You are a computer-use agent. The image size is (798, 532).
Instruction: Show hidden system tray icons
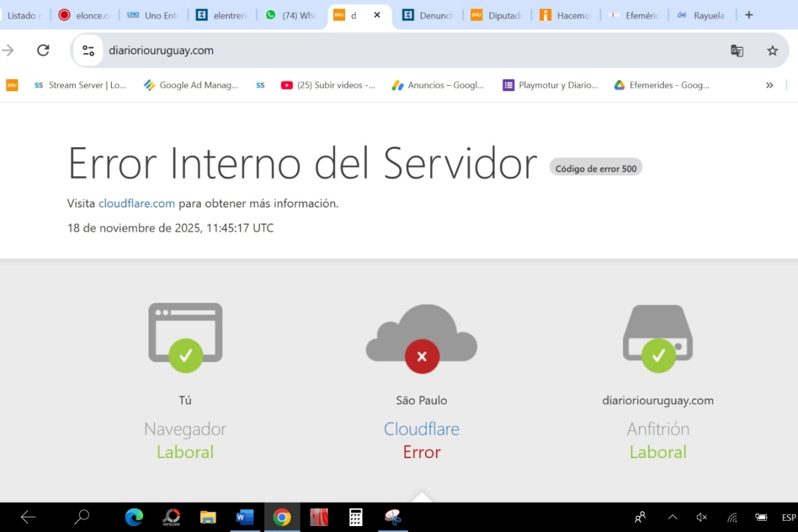(672, 517)
